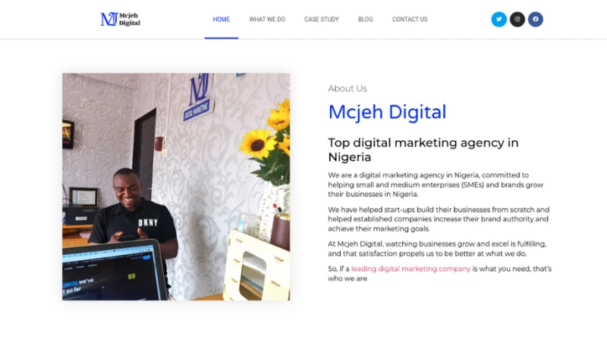The image size is (607, 364).
Task: Click the MJ wall sign in photo
Action: [x=198, y=97]
